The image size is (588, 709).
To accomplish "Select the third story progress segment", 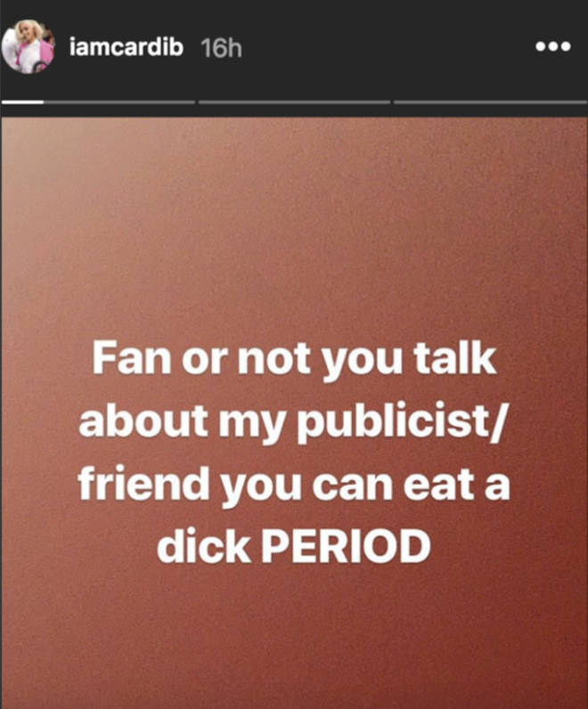I will coord(490,102).
